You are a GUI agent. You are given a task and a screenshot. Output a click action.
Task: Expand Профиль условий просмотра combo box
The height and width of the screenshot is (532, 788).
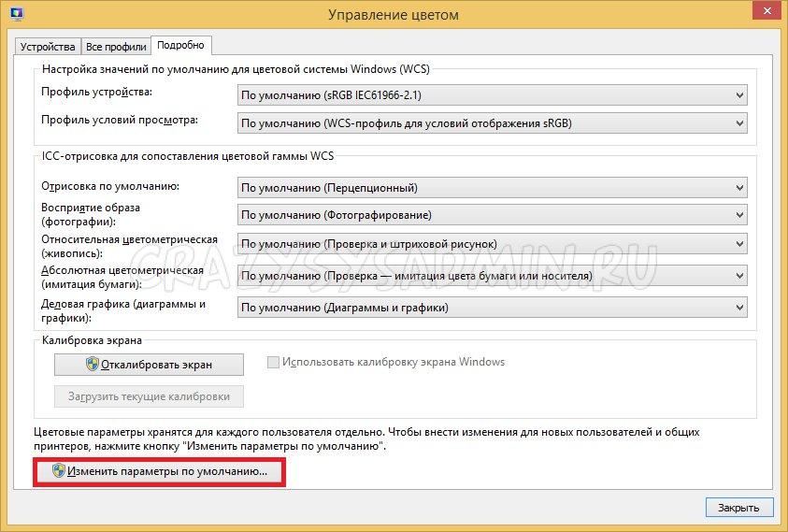click(x=492, y=123)
